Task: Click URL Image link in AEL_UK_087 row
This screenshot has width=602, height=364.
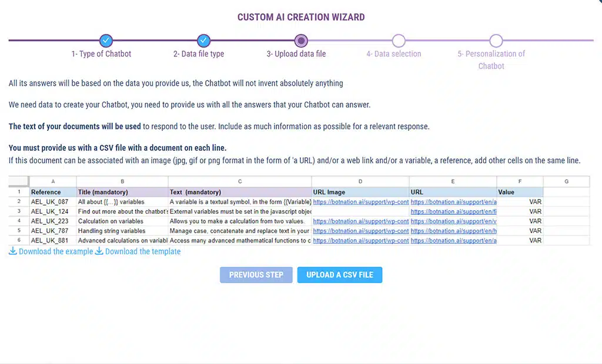Action: (360, 202)
